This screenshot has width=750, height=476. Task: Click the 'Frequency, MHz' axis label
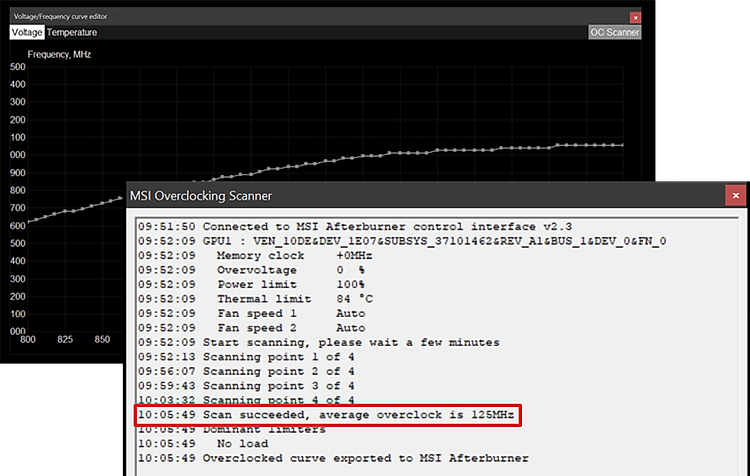pos(59,54)
